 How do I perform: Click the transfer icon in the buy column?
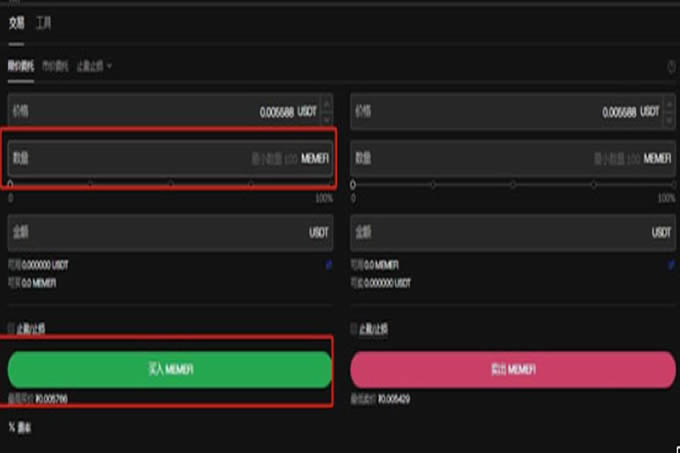click(328, 265)
